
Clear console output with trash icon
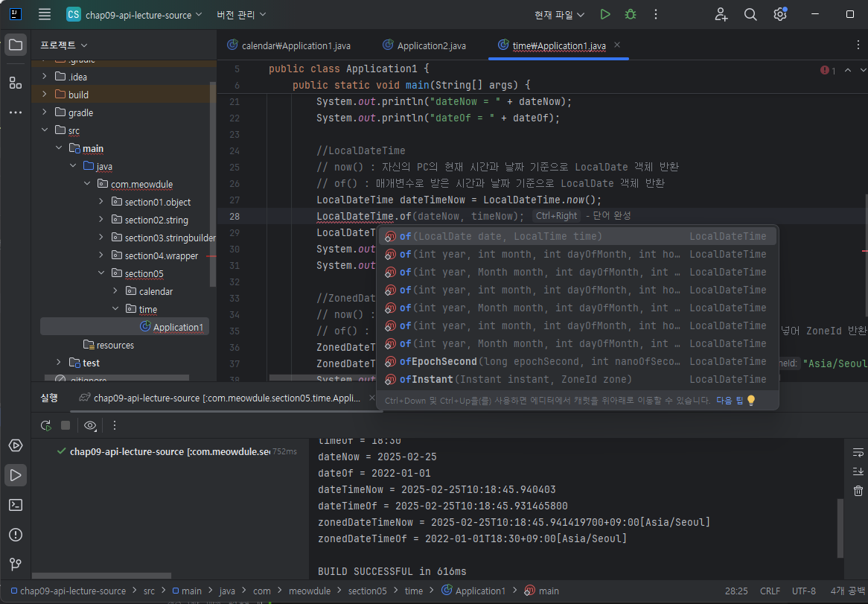pos(858,491)
